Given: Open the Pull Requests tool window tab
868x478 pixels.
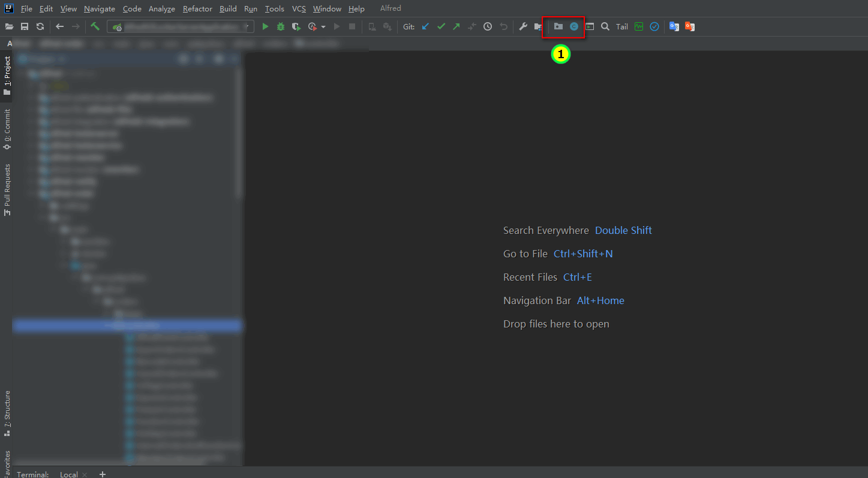Looking at the screenshot, I should 7,190.
